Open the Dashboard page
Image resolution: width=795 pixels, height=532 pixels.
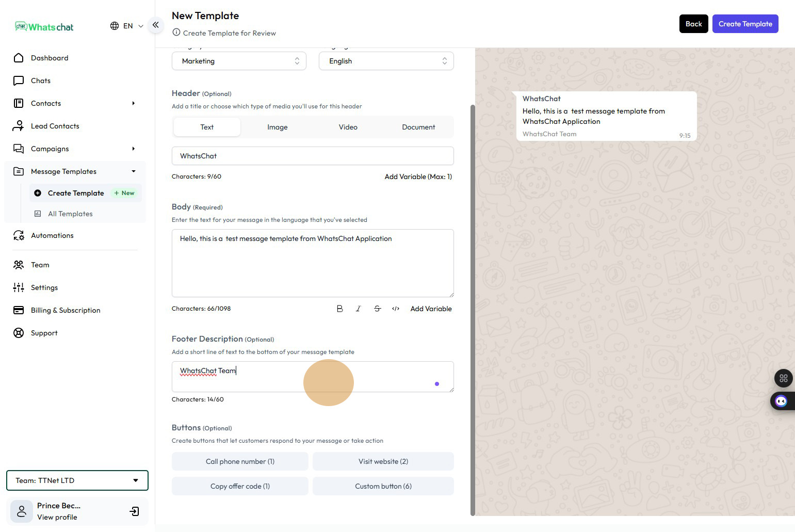(x=50, y=58)
